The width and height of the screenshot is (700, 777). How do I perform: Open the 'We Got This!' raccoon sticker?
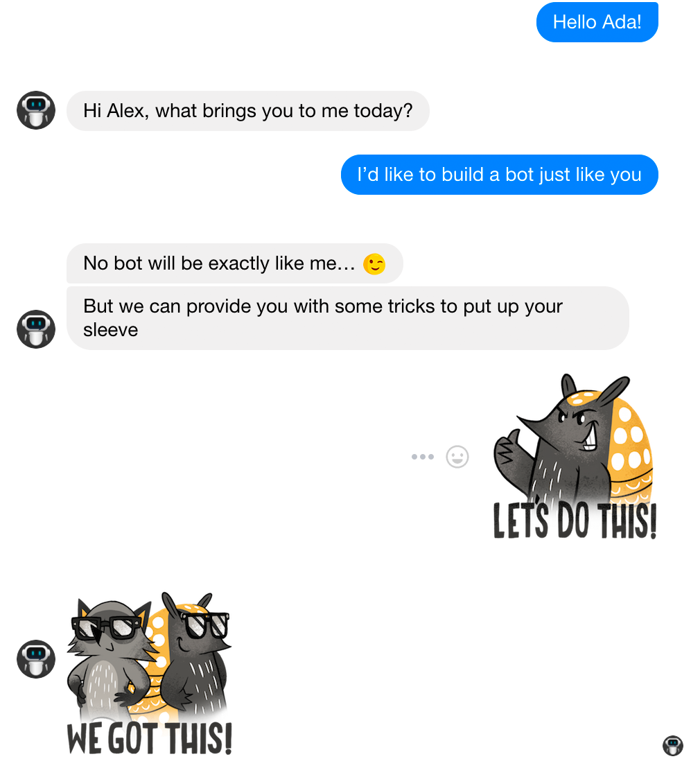point(150,673)
